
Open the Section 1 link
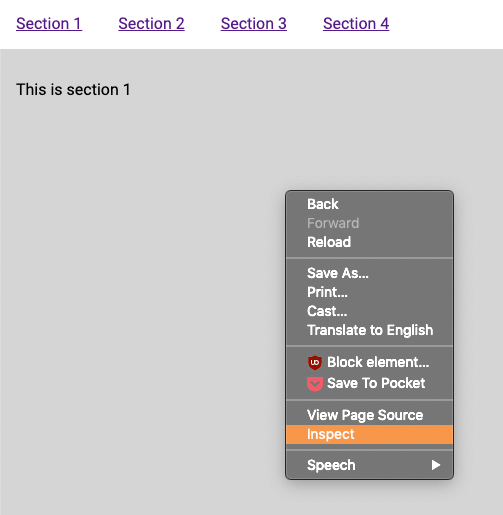(49, 24)
